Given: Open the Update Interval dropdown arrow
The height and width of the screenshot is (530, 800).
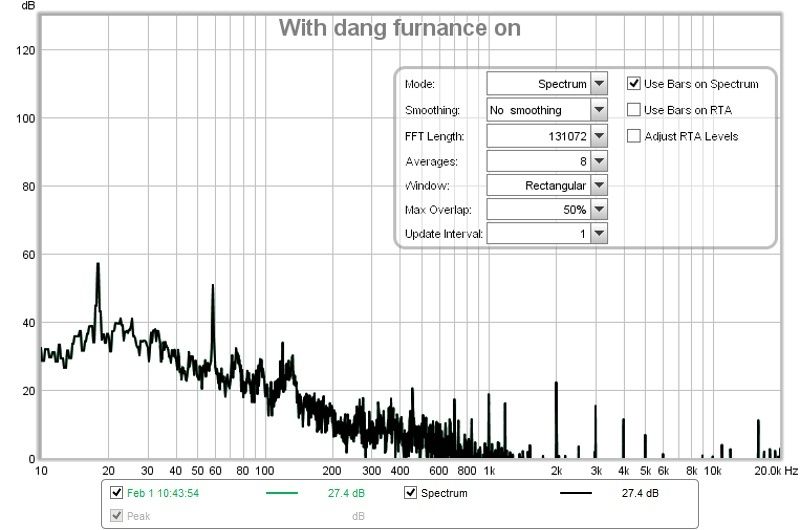Looking at the screenshot, I should click(599, 234).
